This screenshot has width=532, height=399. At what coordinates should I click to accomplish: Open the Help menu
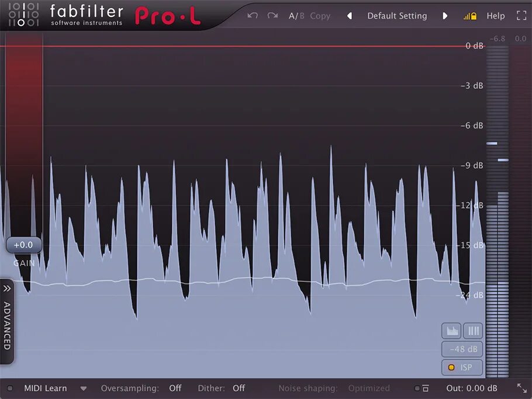(x=496, y=16)
